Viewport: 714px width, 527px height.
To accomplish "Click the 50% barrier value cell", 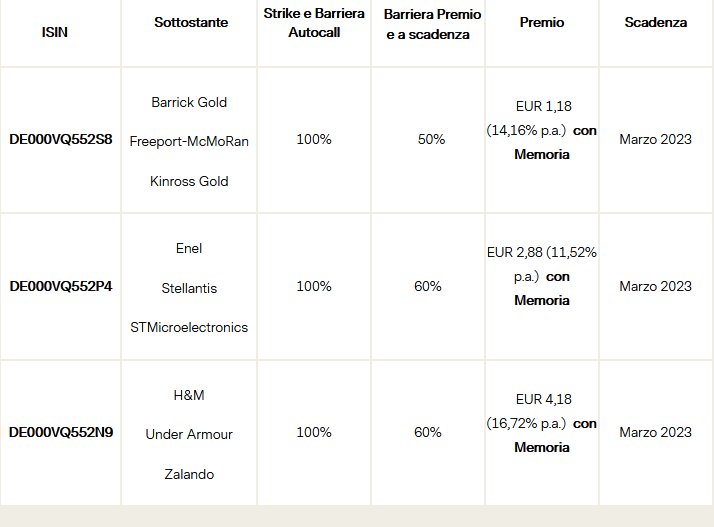I will tap(431, 139).
